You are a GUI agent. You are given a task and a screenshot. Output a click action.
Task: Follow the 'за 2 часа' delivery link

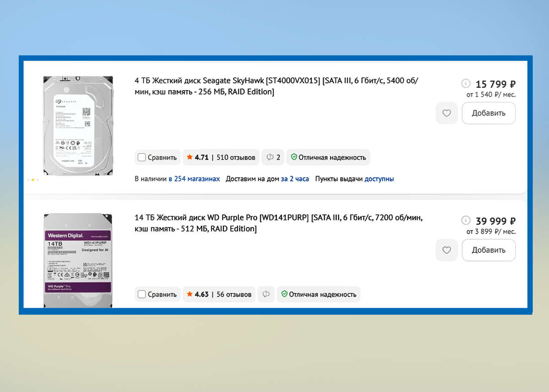point(295,179)
